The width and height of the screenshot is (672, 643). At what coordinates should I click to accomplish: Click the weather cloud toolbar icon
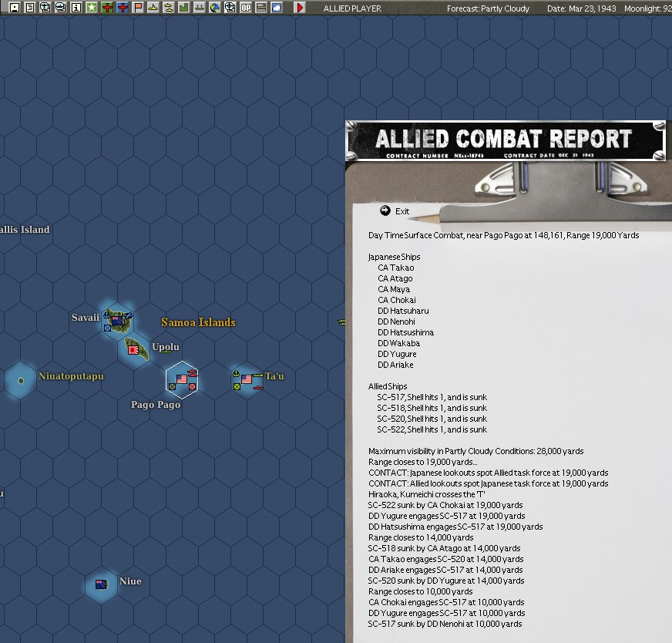[x=277, y=7]
